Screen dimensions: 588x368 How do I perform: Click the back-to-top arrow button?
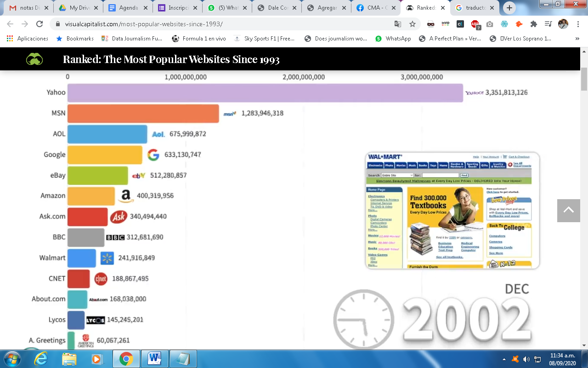pyautogui.click(x=569, y=210)
